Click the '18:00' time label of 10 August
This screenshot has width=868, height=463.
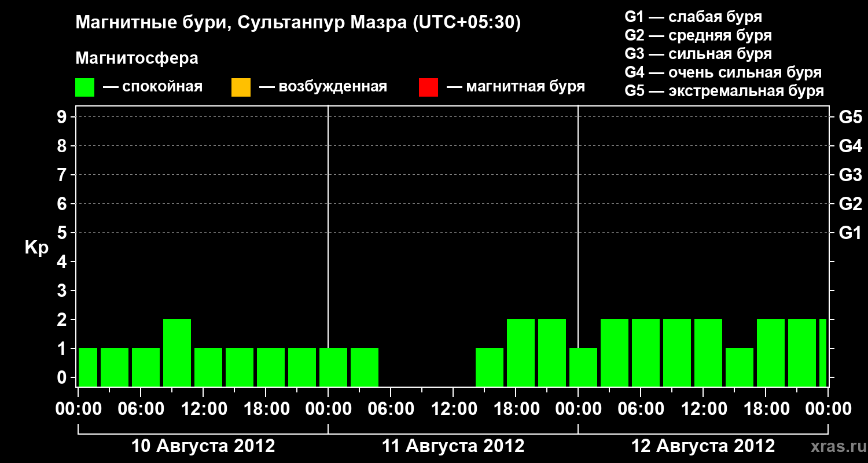266,409
